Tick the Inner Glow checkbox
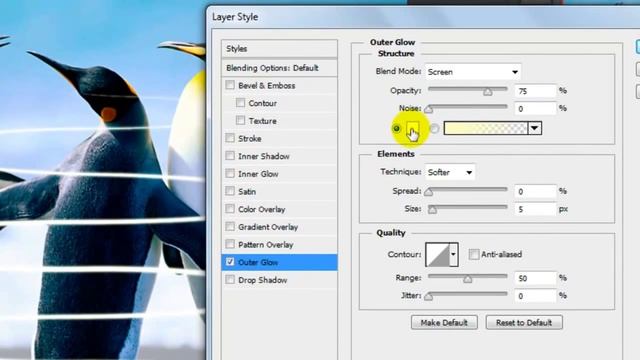The height and width of the screenshot is (360, 640). click(230, 173)
